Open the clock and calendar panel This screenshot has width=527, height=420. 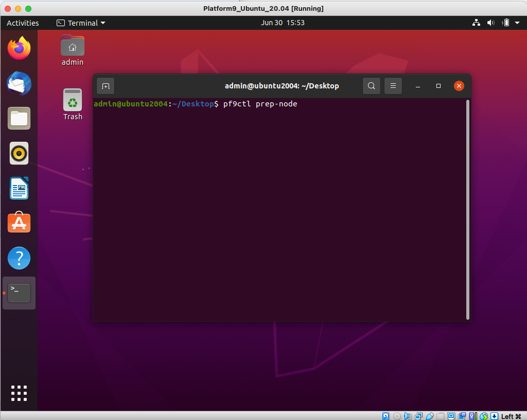pos(283,23)
